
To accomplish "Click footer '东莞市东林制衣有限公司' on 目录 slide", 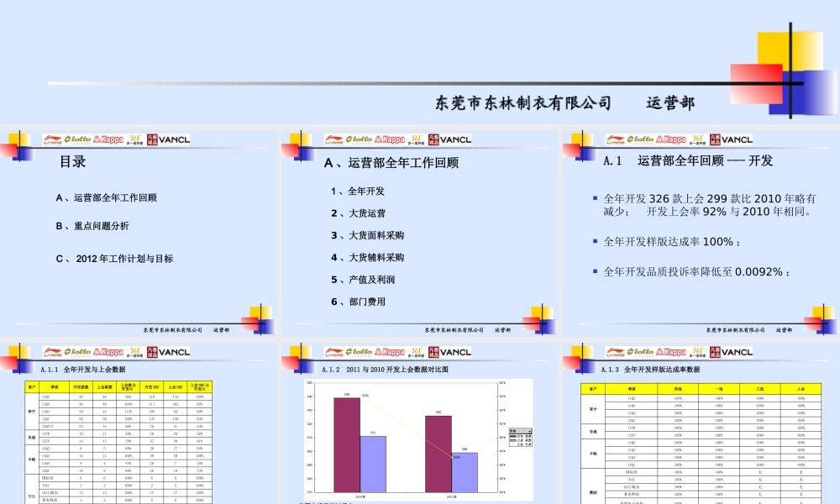I will pos(172,330).
